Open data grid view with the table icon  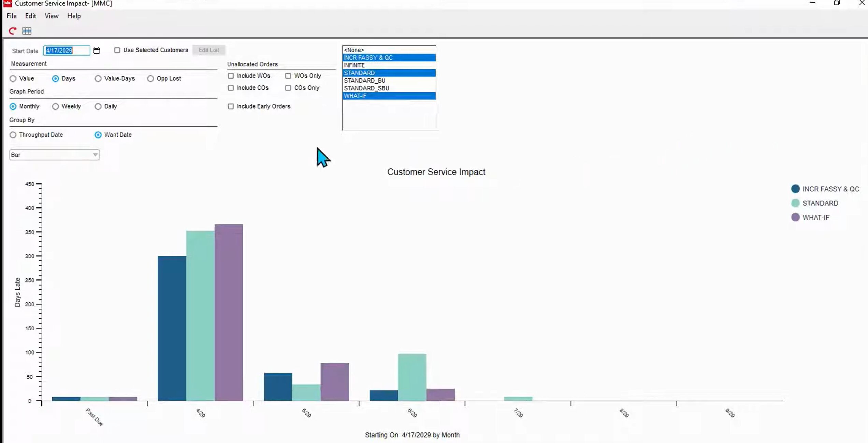coord(27,31)
